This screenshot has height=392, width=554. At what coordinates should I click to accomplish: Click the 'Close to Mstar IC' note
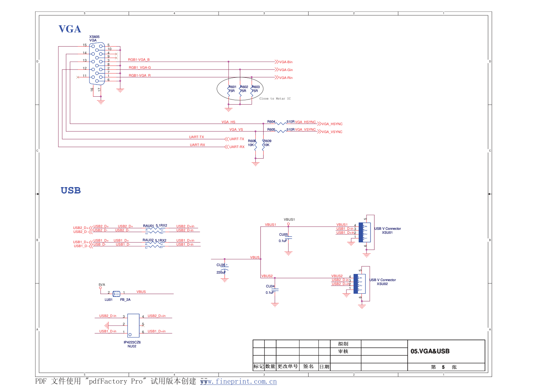coord(275,99)
